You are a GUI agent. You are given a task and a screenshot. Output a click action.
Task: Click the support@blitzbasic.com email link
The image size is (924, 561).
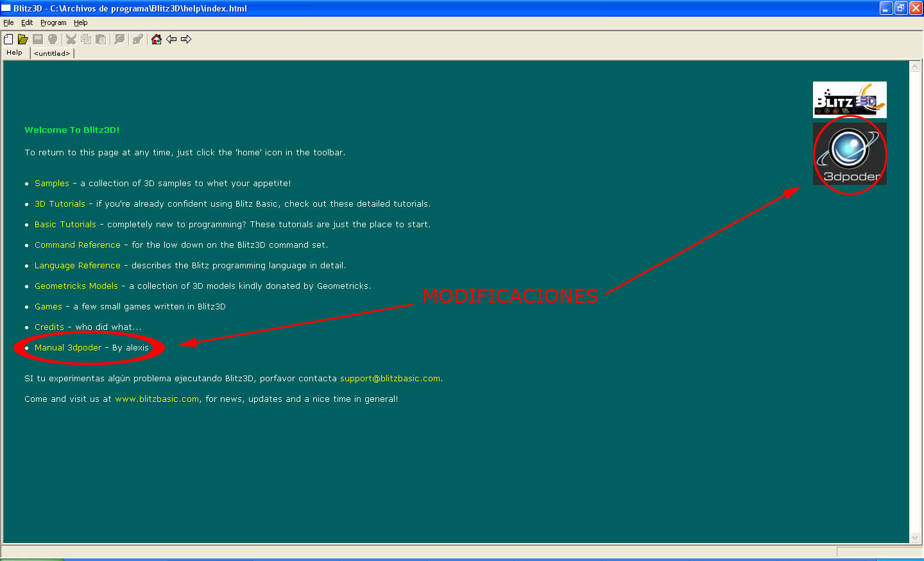[390, 379]
